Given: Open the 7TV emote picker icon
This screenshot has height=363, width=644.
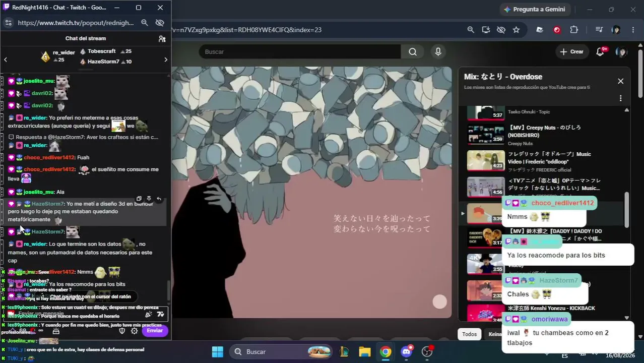Looking at the screenshot, I should click(x=161, y=314).
